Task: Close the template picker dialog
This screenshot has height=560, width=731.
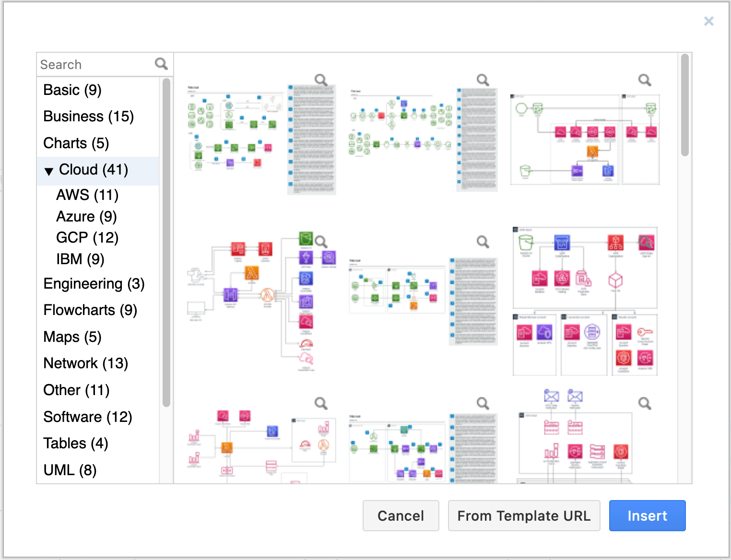Action: 709,21
